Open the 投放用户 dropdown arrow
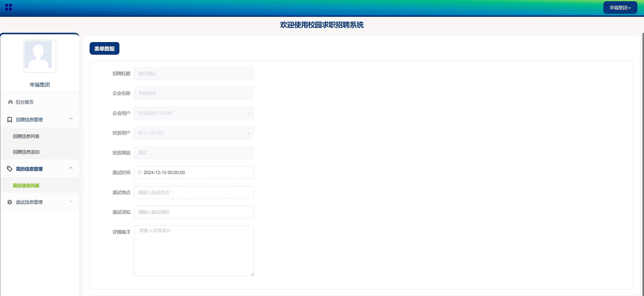 point(249,133)
